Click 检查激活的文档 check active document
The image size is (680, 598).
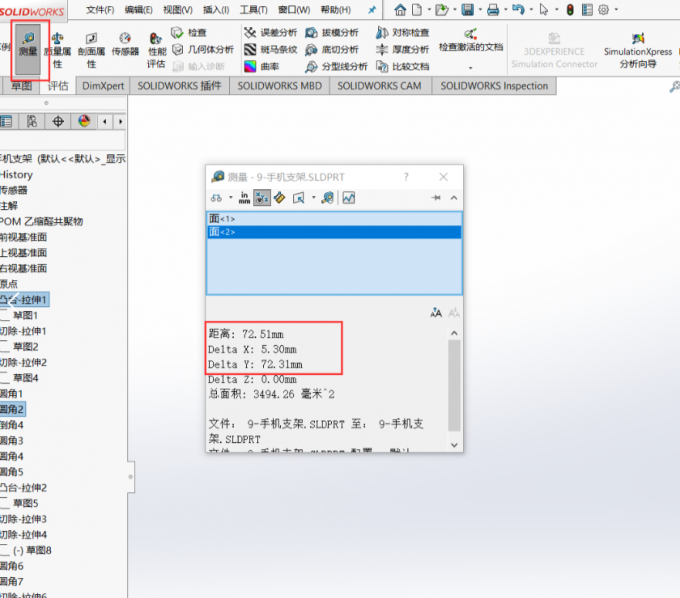click(x=471, y=41)
